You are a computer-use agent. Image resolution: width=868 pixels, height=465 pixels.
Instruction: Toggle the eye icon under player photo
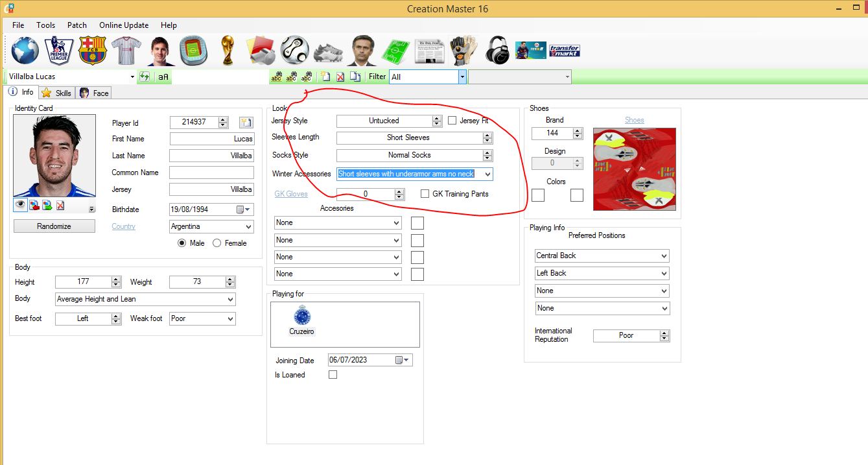[21, 205]
